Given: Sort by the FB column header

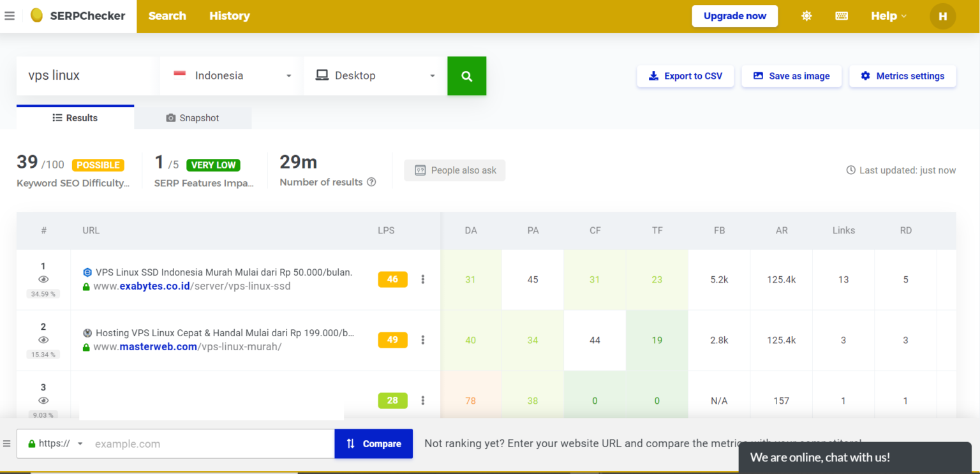Looking at the screenshot, I should (719, 230).
